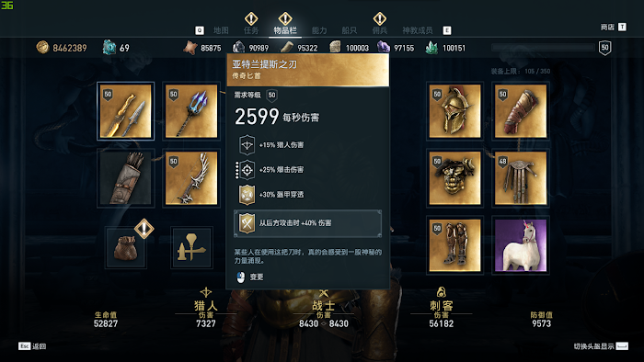This screenshot has width=644, height=362.
Task: Switch to the 地图 tab
Action: tap(221, 30)
